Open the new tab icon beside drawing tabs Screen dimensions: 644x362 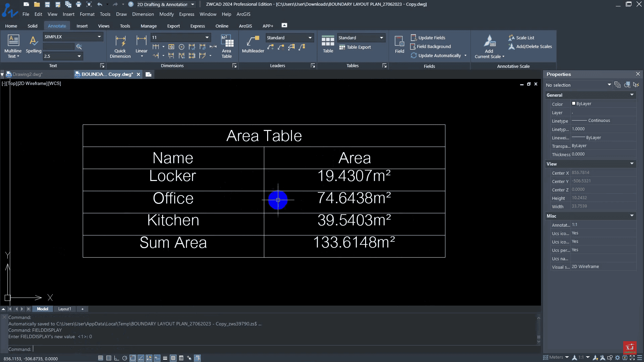pos(148,74)
